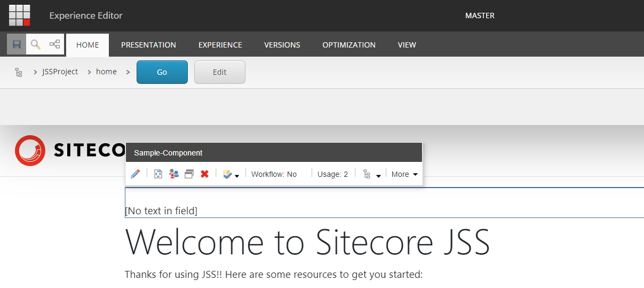Open the OPTIMIZATION tab
The width and height of the screenshot is (644, 288).
(x=349, y=45)
